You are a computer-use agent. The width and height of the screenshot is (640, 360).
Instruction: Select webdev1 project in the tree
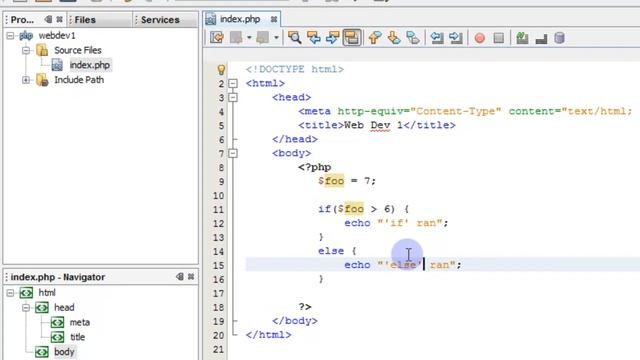(57, 36)
